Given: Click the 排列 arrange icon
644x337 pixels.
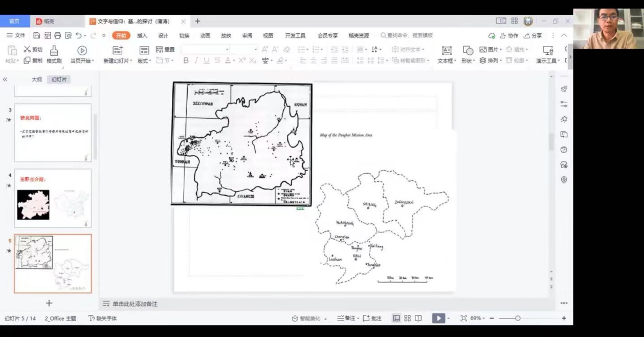Looking at the screenshot, I should click(x=483, y=60).
